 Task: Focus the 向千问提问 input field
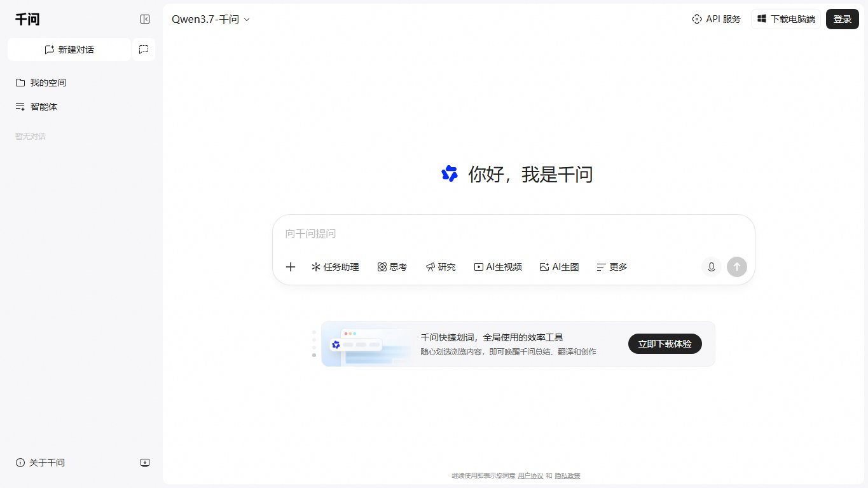click(514, 234)
